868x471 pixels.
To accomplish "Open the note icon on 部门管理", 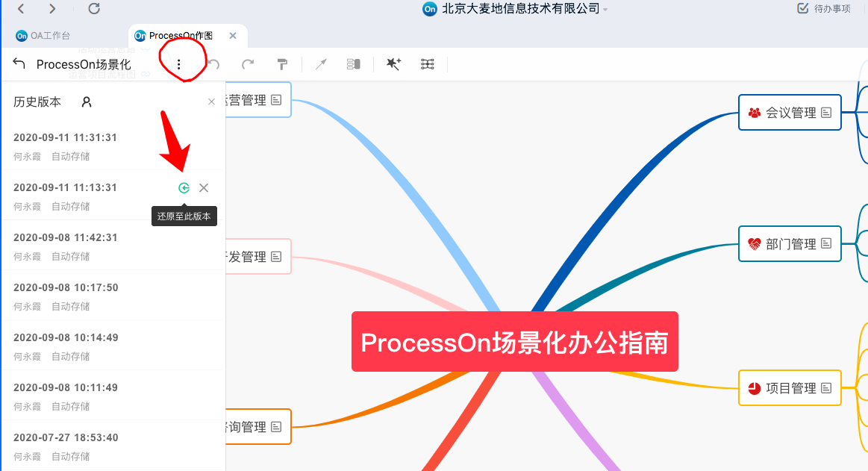I will (826, 243).
